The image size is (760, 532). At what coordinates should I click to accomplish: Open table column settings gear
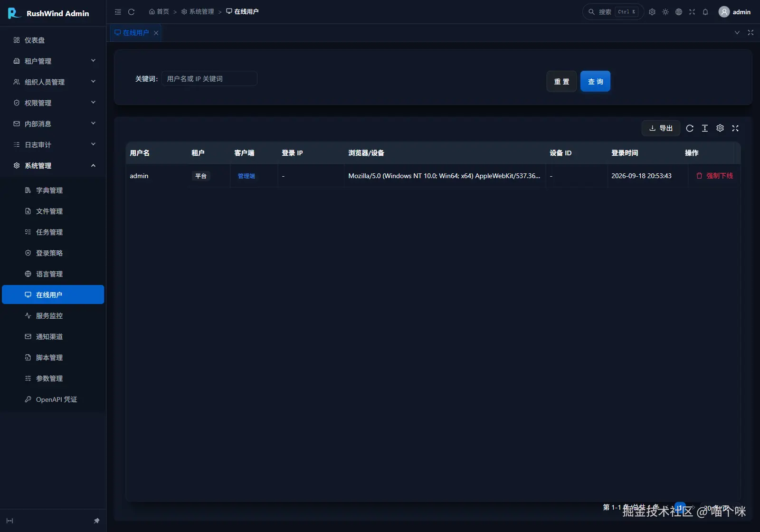click(x=720, y=128)
